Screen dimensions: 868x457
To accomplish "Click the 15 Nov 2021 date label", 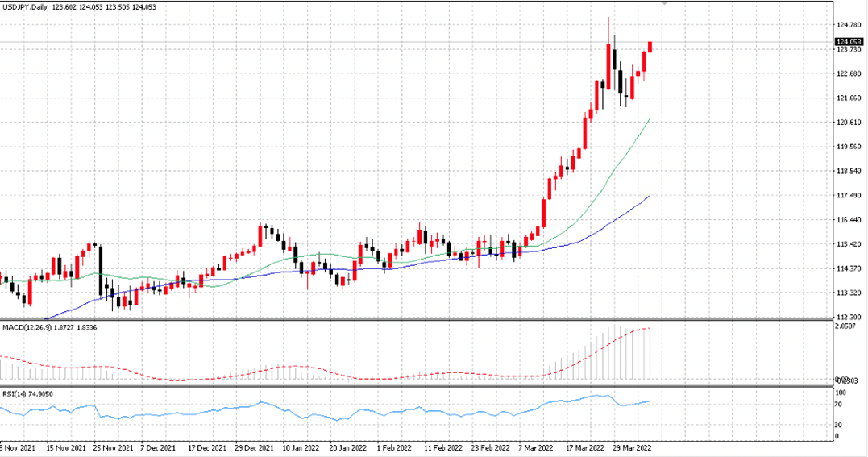I will coord(66,447).
